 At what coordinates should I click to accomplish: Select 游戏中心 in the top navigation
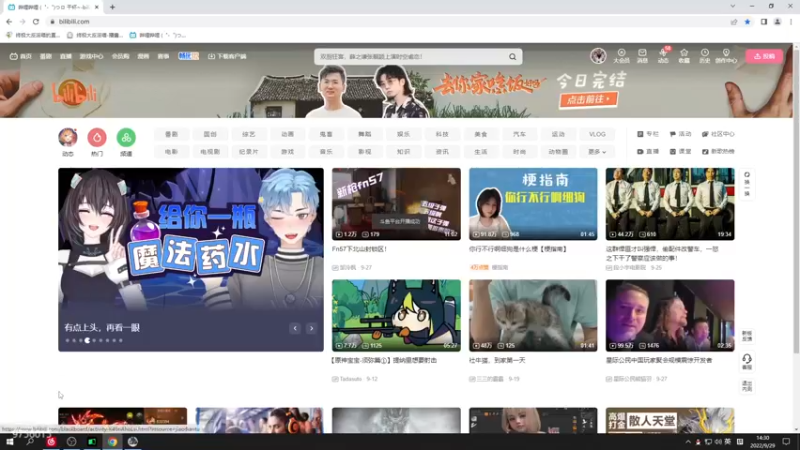(91, 56)
